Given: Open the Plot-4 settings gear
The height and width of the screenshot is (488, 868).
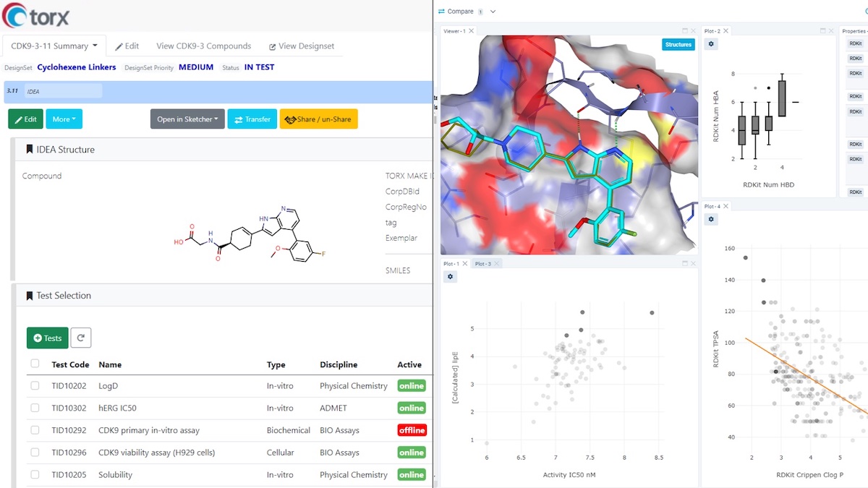Looking at the screenshot, I should coord(710,219).
